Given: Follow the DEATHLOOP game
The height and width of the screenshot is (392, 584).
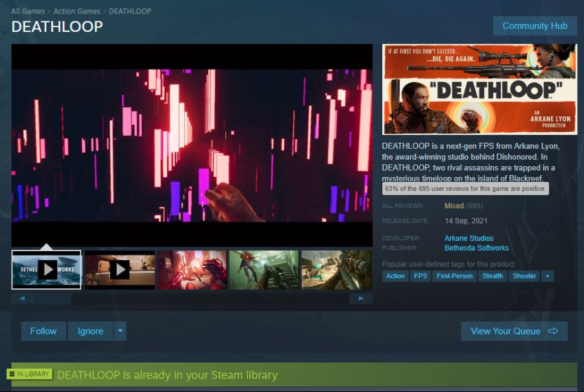Looking at the screenshot, I should pos(43,331).
